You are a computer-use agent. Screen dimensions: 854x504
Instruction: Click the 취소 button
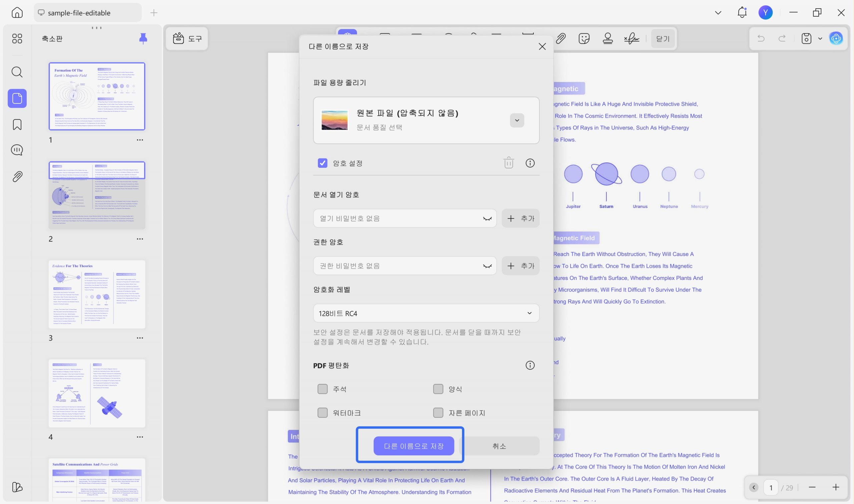click(x=499, y=446)
